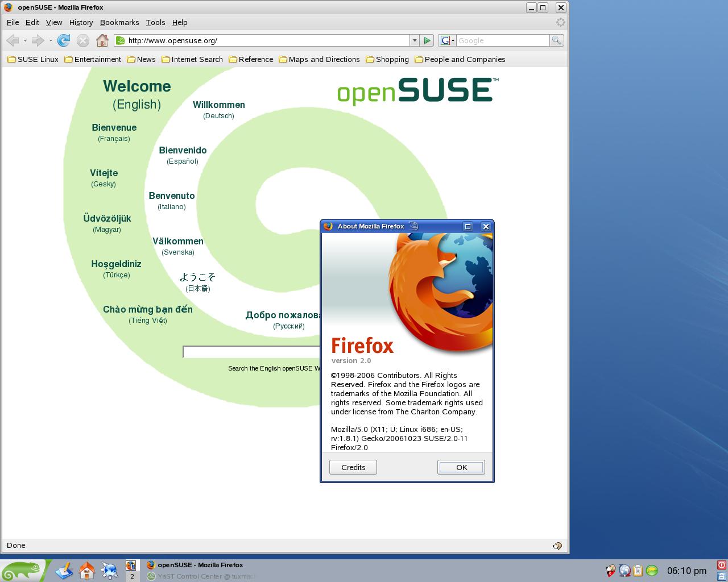Image resolution: width=728 pixels, height=582 pixels.
Task: Click the Credits button in About dialog
Action: coord(353,467)
